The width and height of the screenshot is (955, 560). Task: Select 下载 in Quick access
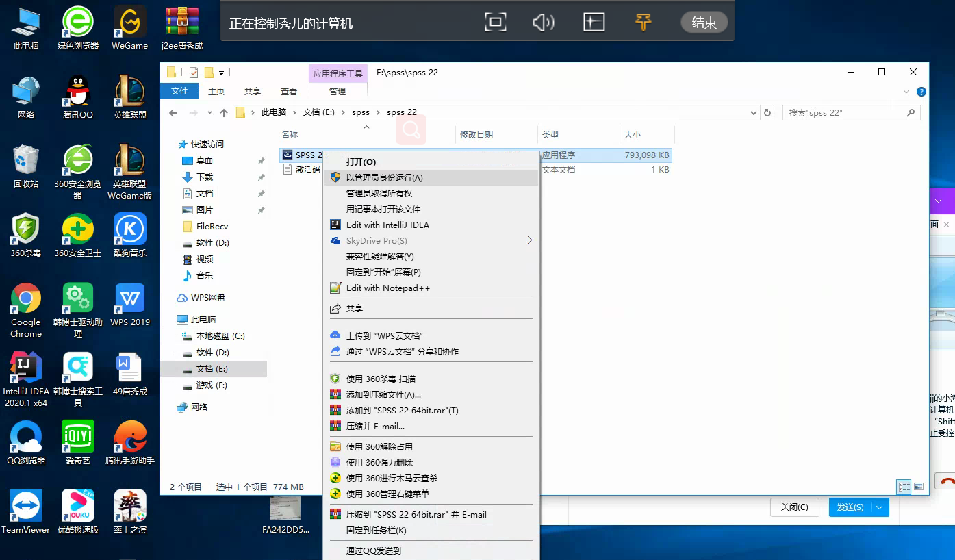(205, 177)
